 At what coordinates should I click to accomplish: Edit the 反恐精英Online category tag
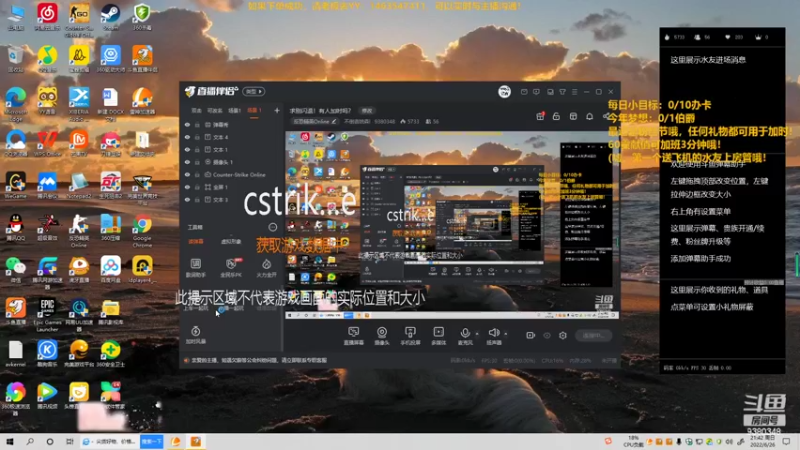tap(315, 121)
